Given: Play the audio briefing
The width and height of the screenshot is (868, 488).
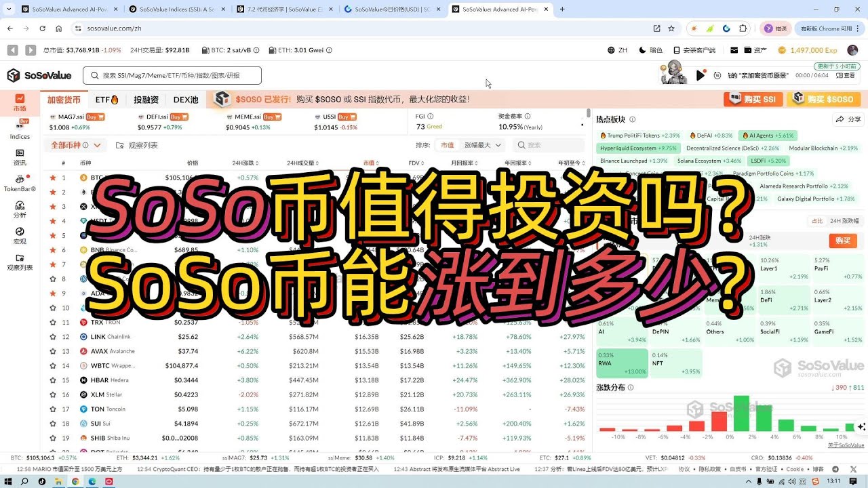Looking at the screenshot, I should (701, 75).
